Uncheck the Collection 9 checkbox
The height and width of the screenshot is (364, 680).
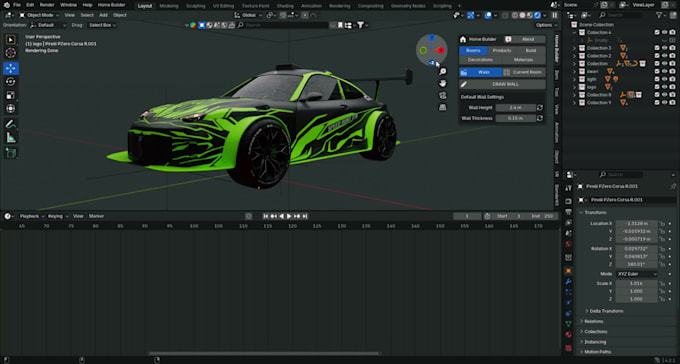point(657,103)
